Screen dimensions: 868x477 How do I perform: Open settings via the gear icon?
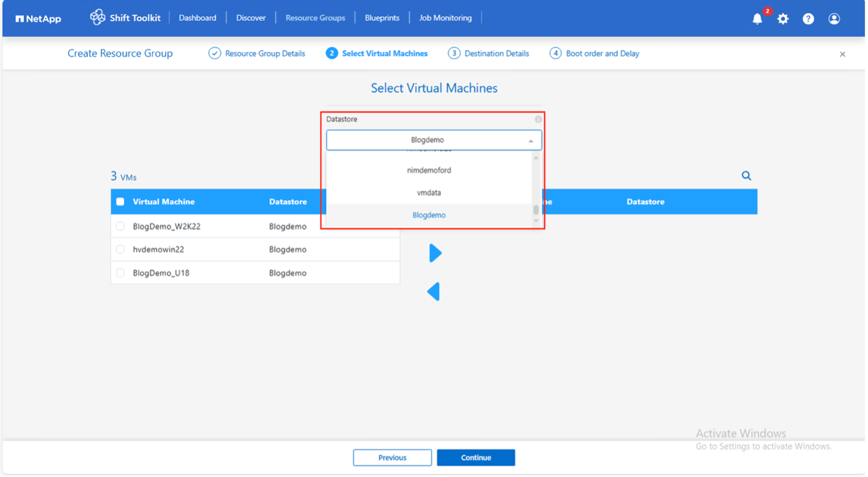[x=783, y=19]
